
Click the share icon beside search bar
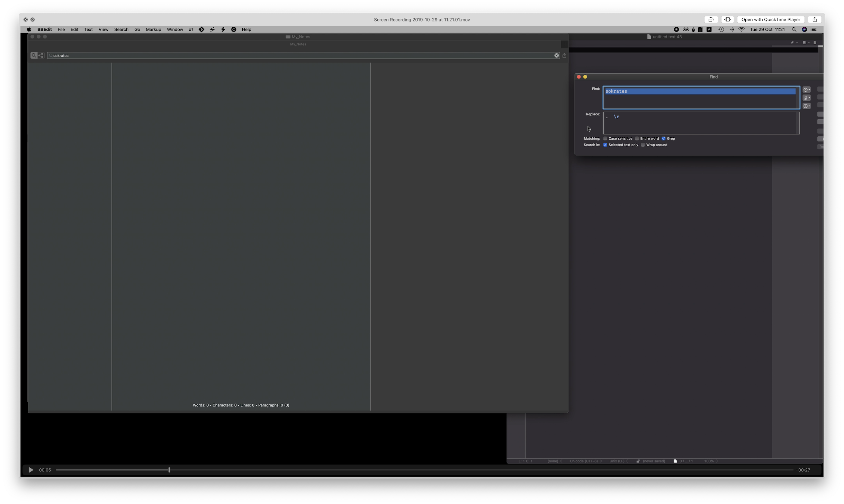[x=564, y=55]
